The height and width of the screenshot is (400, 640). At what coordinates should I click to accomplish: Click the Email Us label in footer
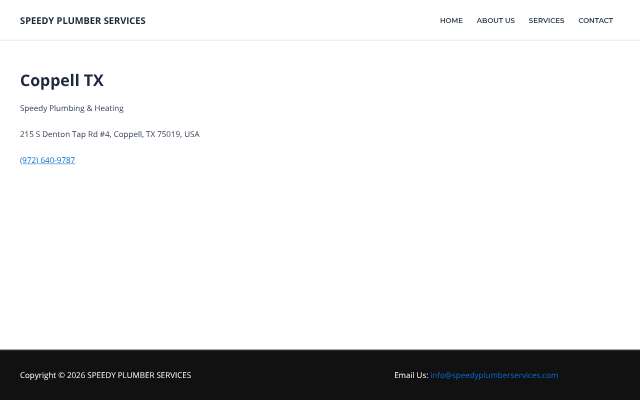411,375
